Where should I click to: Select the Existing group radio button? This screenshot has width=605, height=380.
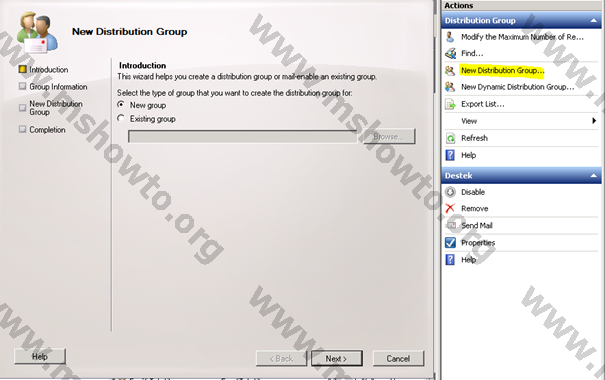(x=121, y=118)
